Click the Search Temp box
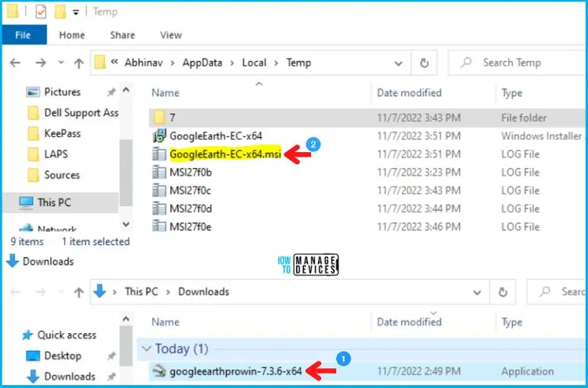The image size is (588, 388). 517,62
